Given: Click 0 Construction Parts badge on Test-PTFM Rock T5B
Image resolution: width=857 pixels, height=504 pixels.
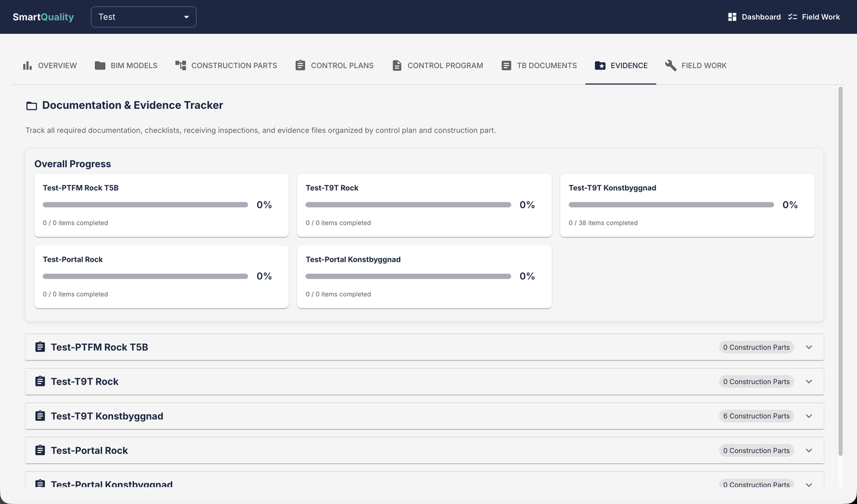Looking at the screenshot, I should 756,347.
